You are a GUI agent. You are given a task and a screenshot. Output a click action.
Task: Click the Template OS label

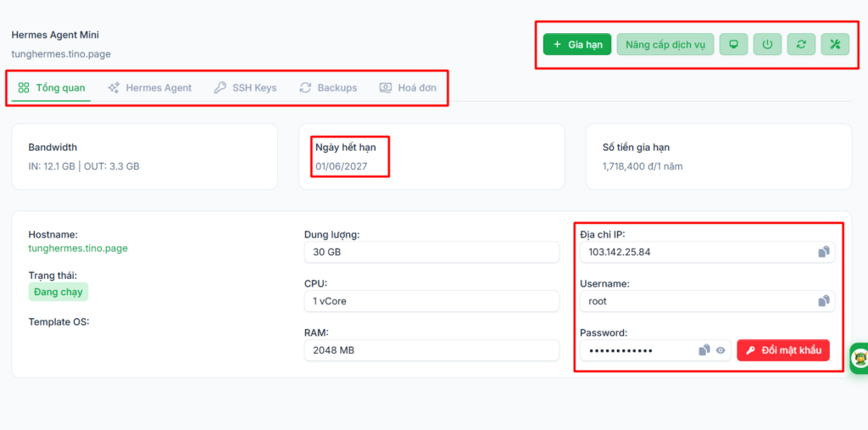click(58, 321)
